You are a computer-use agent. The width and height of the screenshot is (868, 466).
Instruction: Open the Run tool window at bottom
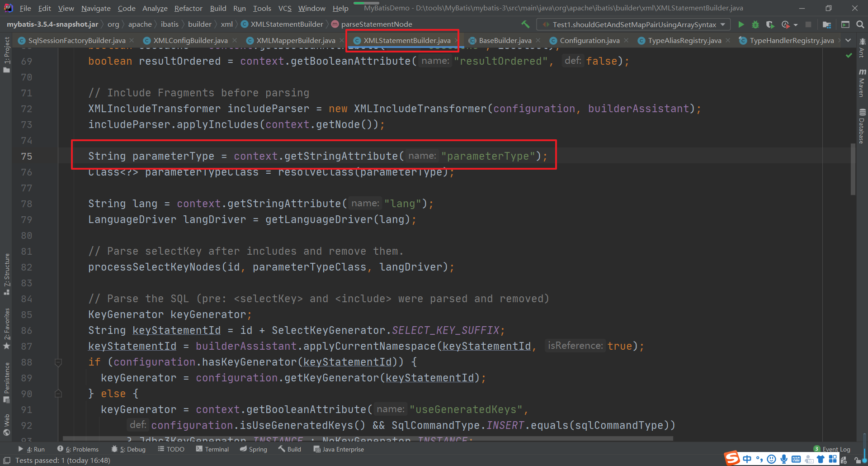coord(31,449)
